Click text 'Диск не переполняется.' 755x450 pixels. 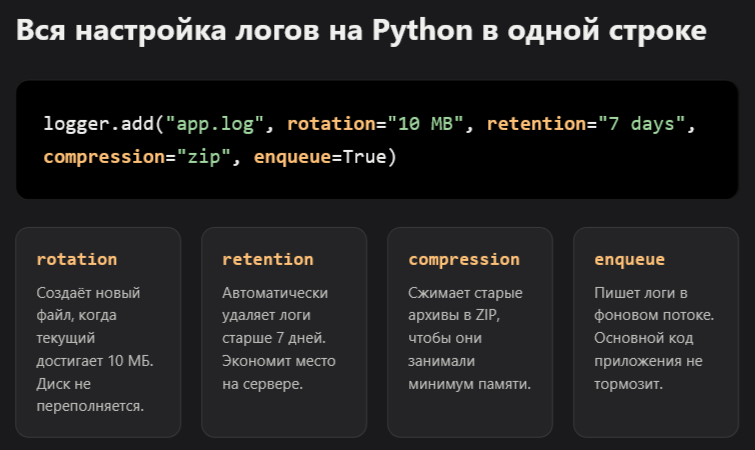[x=90, y=395]
